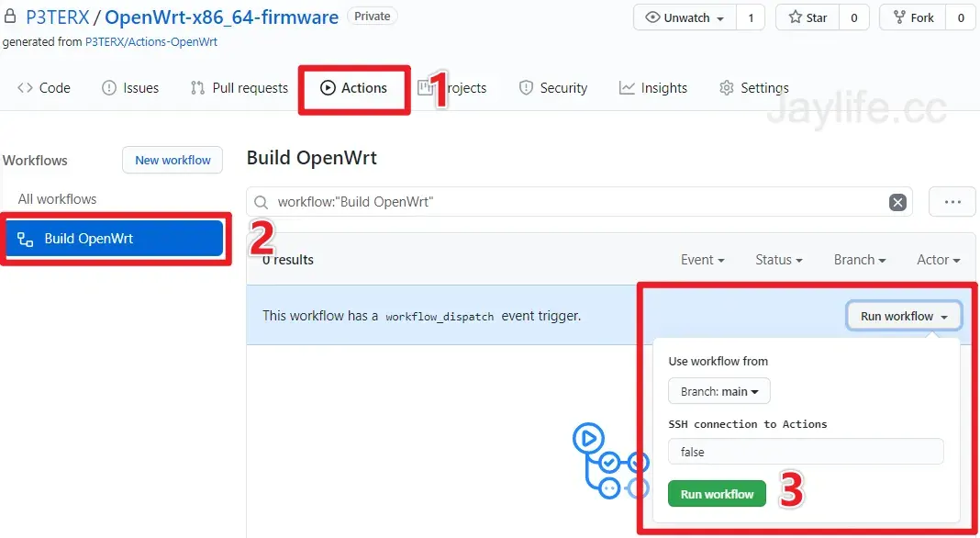980x538 pixels.
Task: Clear the workflow search filter with X icon
Action: [897, 203]
